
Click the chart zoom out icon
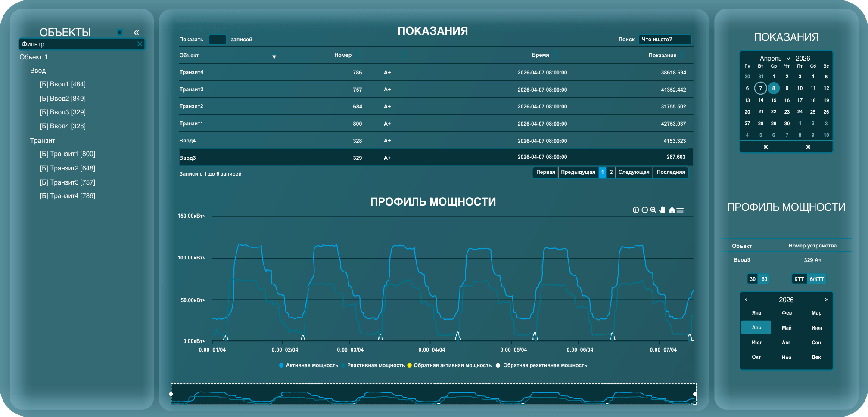coord(644,210)
